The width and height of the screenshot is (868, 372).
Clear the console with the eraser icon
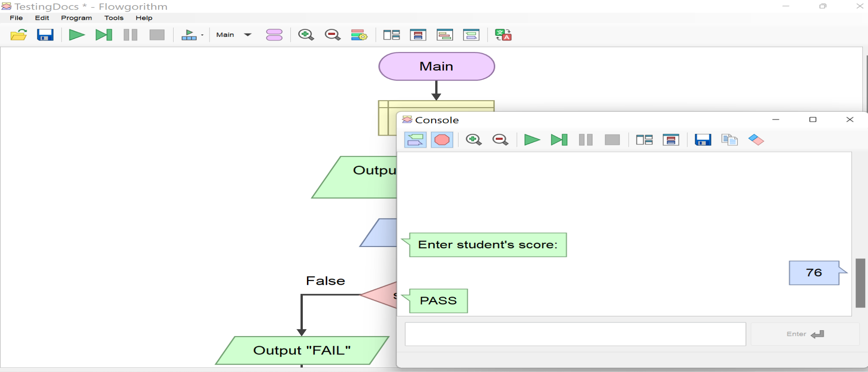(x=756, y=140)
